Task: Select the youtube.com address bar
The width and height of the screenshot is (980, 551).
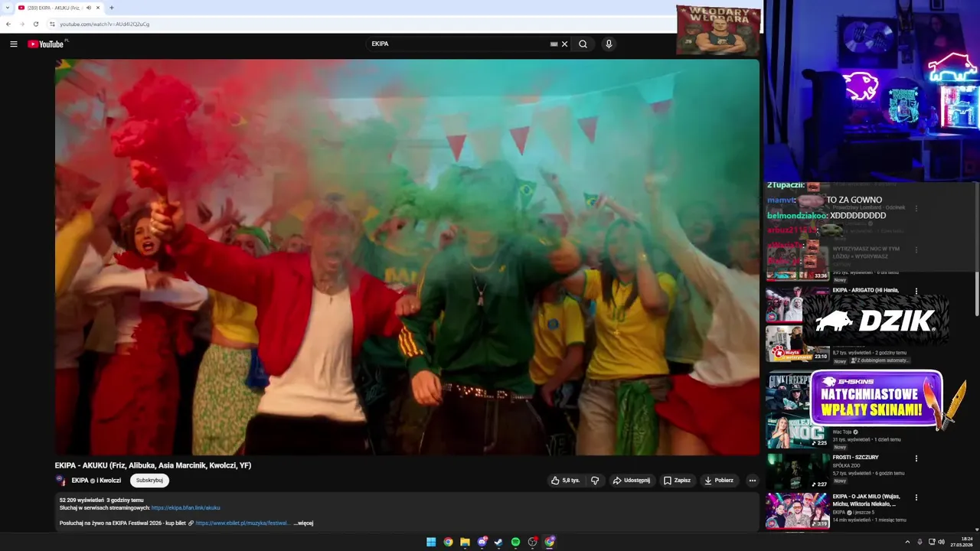Action: click(x=360, y=24)
